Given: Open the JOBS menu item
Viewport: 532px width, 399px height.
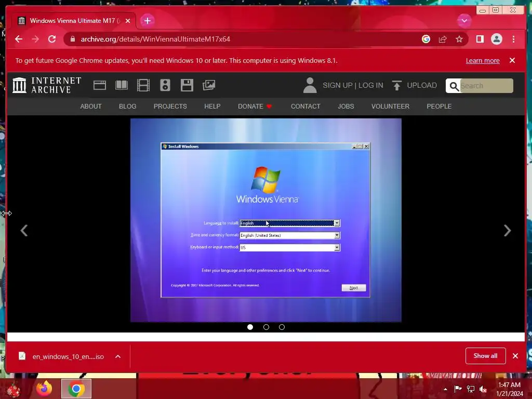Looking at the screenshot, I should 345,106.
